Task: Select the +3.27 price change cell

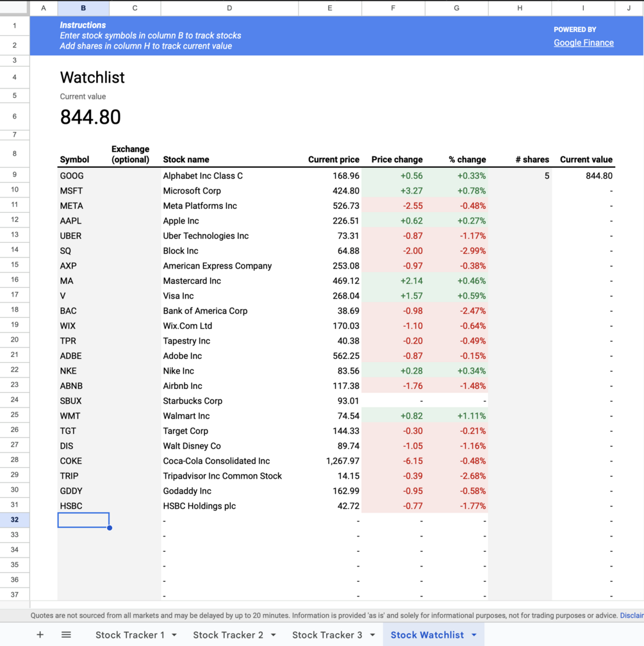Action: [393, 191]
